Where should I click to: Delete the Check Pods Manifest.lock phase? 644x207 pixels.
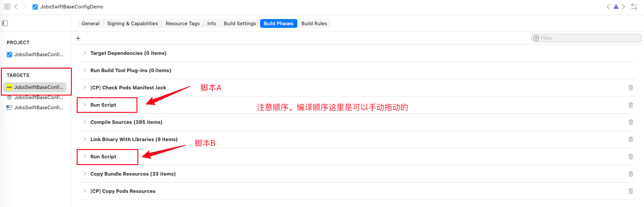coord(631,88)
